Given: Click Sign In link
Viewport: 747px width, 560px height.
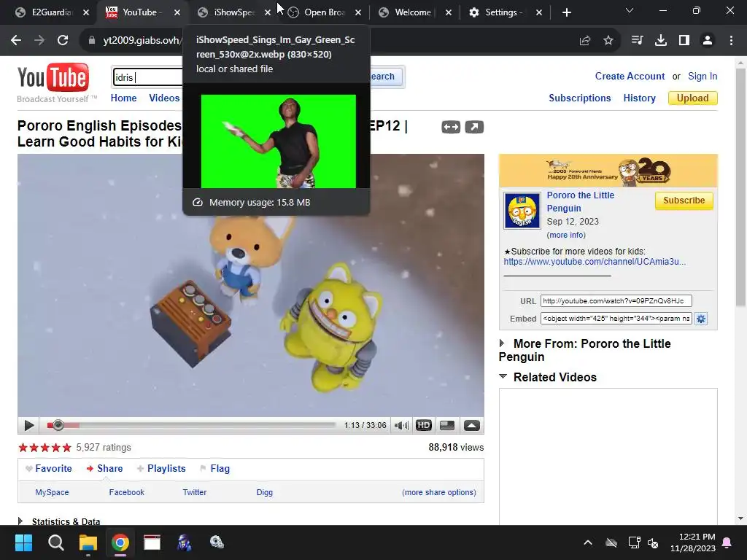Looking at the screenshot, I should (x=703, y=76).
